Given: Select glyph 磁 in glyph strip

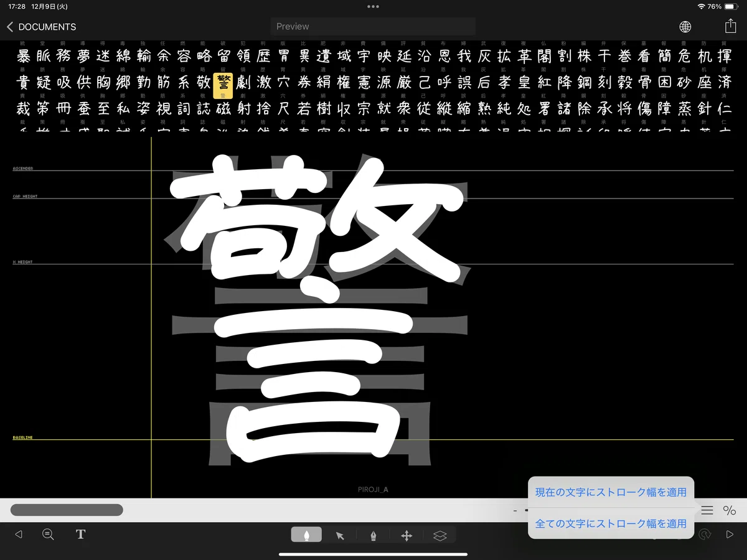Looking at the screenshot, I should 223,109.
